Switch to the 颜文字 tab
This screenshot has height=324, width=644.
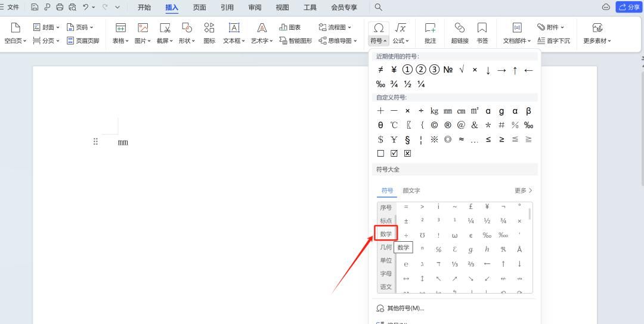click(411, 191)
